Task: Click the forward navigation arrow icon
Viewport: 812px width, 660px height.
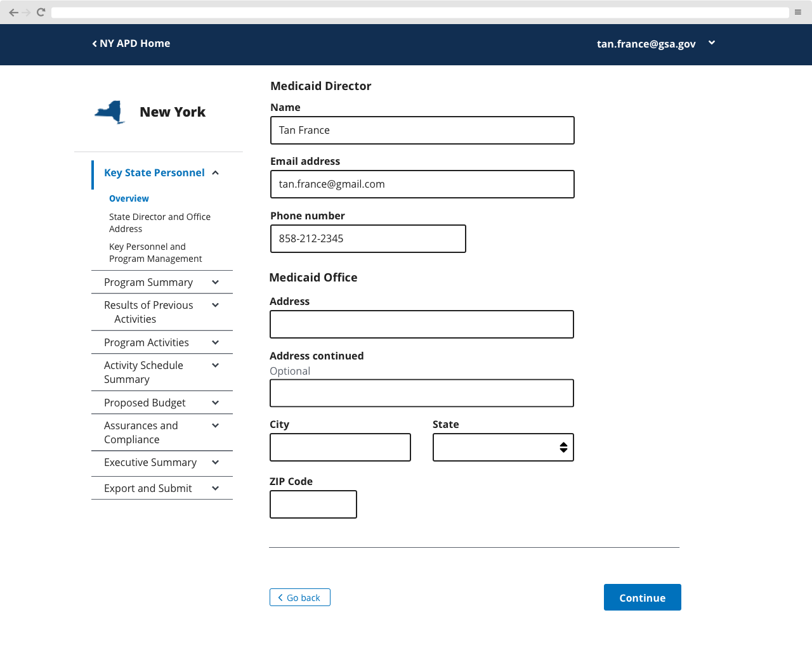Action: click(x=27, y=11)
